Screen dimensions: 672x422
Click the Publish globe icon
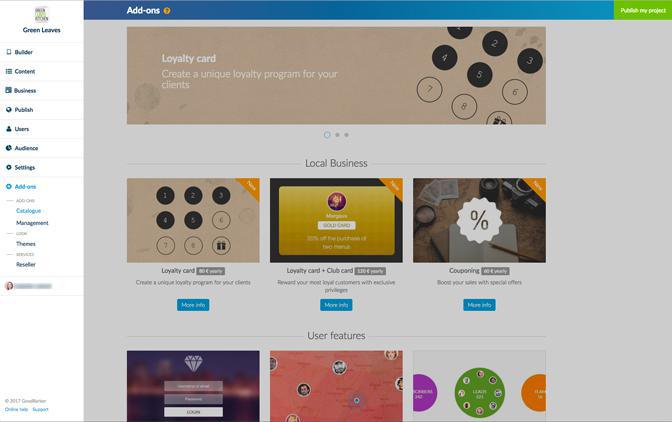9,110
